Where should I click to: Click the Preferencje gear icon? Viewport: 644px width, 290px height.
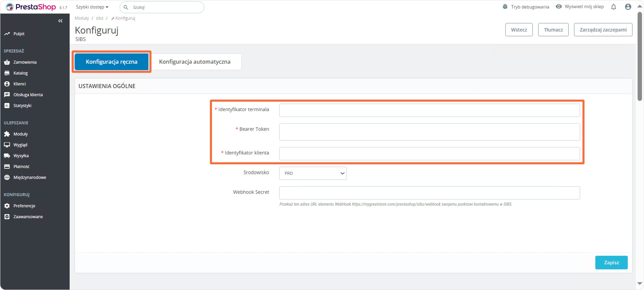pyautogui.click(x=7, y=206)
